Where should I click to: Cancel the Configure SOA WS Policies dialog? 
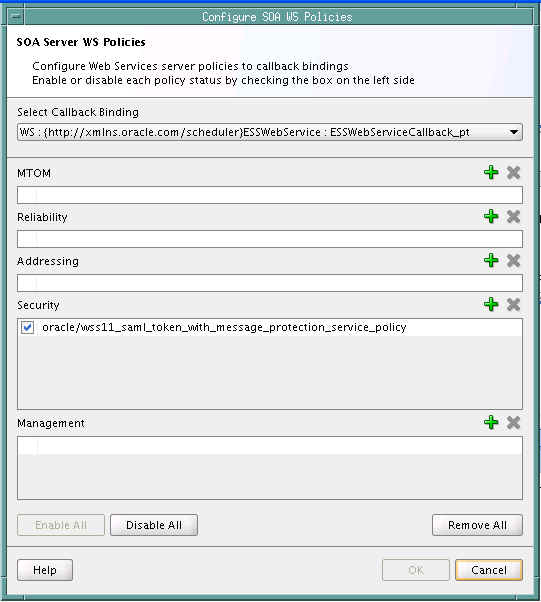click(489, 570)
